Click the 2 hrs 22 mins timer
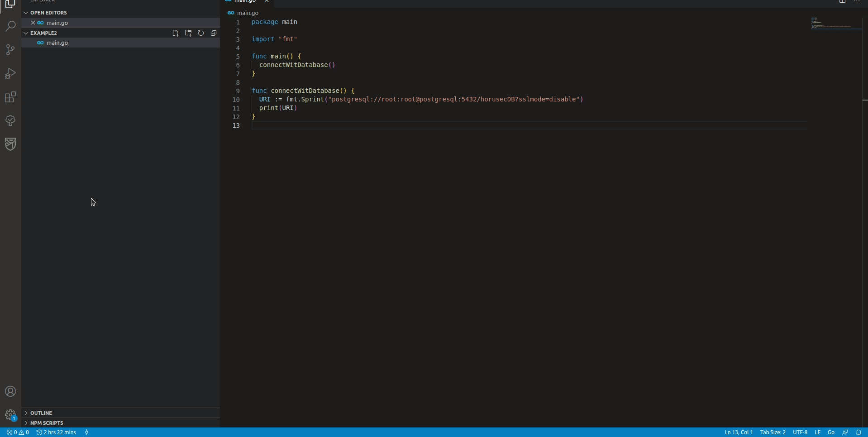The height and width of the screenshot is (437, 868). tap(57, 432)
